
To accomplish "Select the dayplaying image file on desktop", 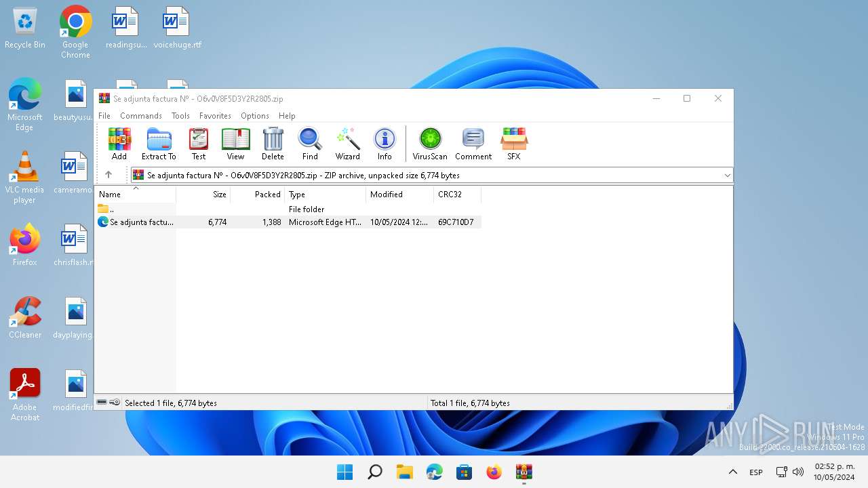I will [75, 317].
